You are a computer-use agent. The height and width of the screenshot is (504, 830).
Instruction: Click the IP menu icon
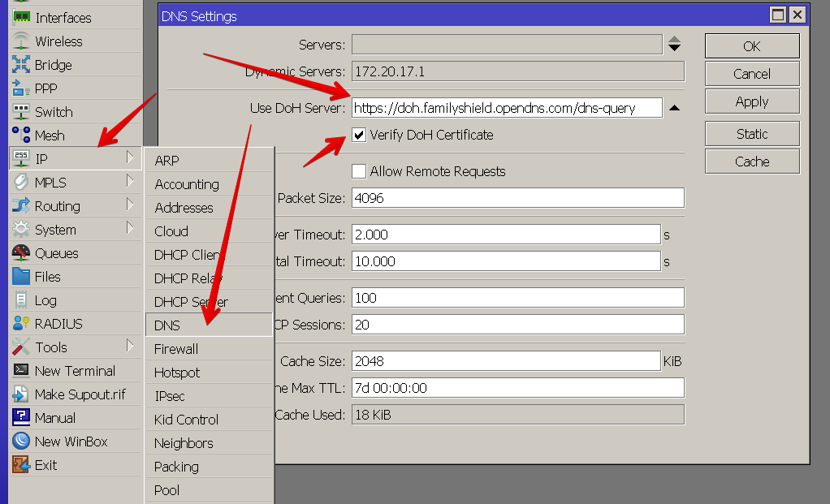(x=21, y=158)
